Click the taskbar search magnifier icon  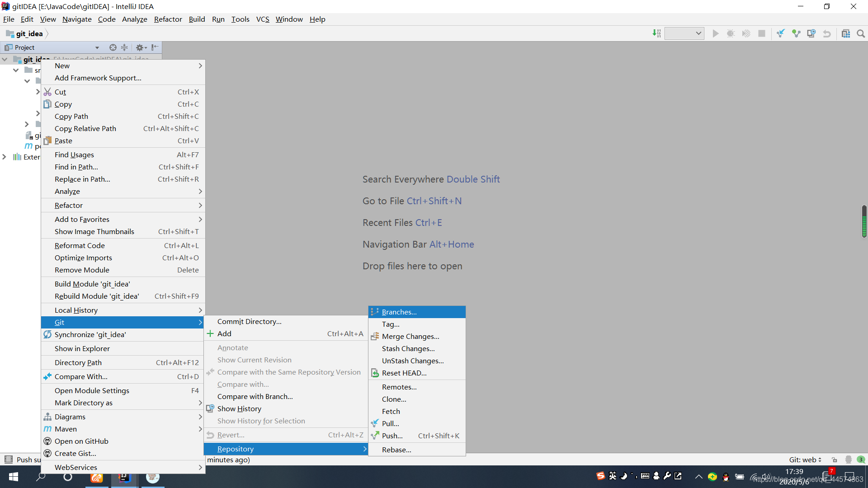pyautogui.click(x=41, y=477)
